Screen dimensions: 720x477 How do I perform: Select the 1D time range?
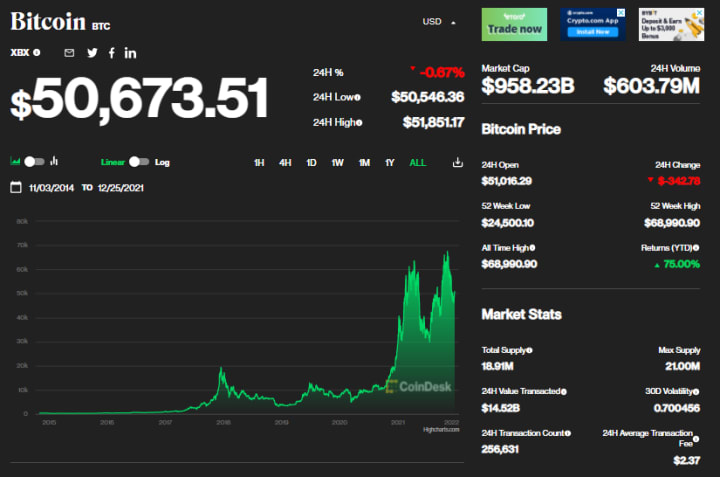[311, 163]
